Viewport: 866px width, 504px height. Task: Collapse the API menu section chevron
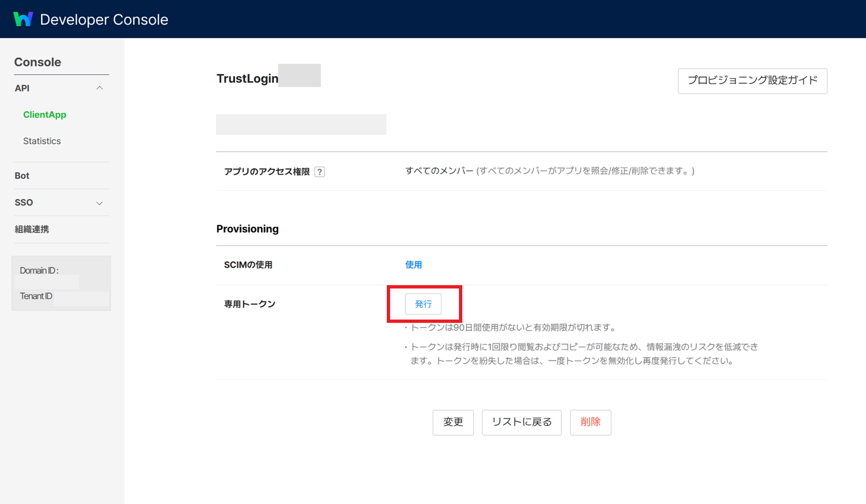click(x=99, y=88)
